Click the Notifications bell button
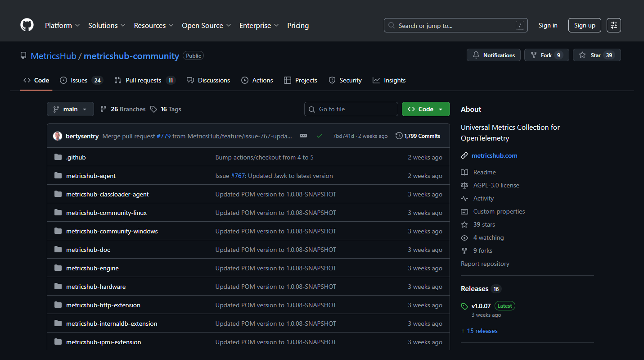The width and height of the screenshot is (644, 360). tap(494, 55)
